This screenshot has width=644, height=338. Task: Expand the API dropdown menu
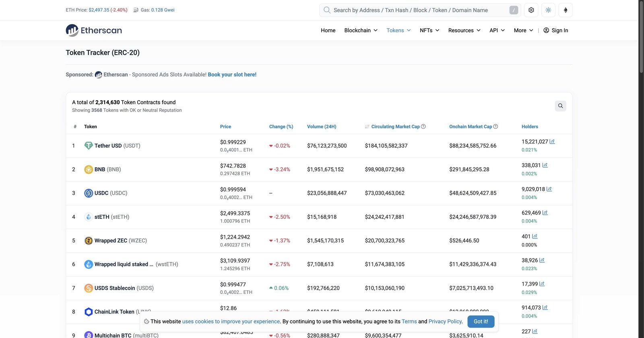pyautogui.click(x=497, y=30)
